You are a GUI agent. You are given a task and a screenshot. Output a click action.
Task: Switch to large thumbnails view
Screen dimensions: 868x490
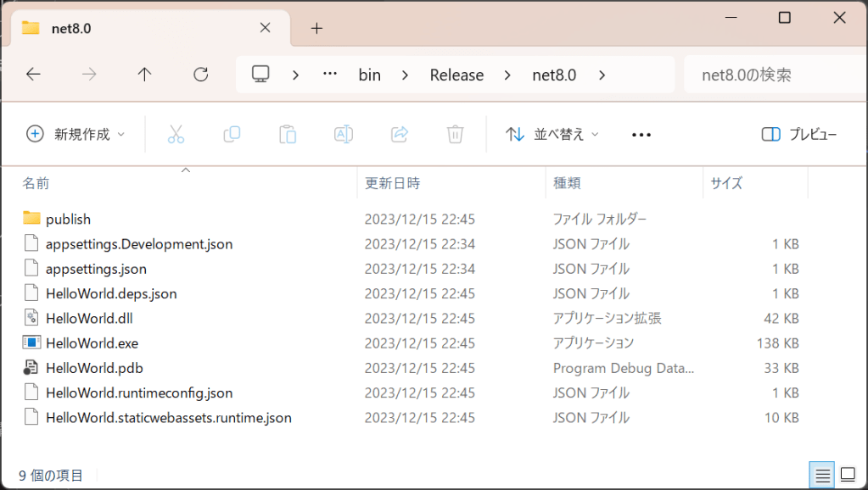pos(848,476)
